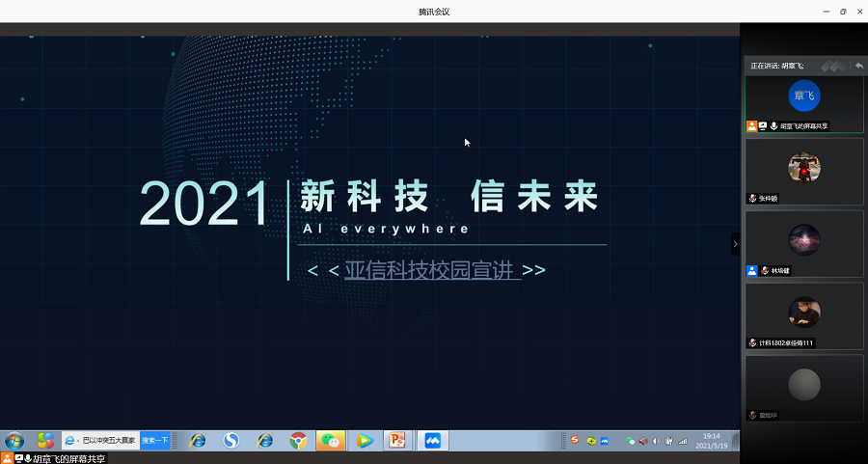This screenshot has width=868, height=464.
Task: Launch the green play media player icon
Action: (x=364, y=440)
